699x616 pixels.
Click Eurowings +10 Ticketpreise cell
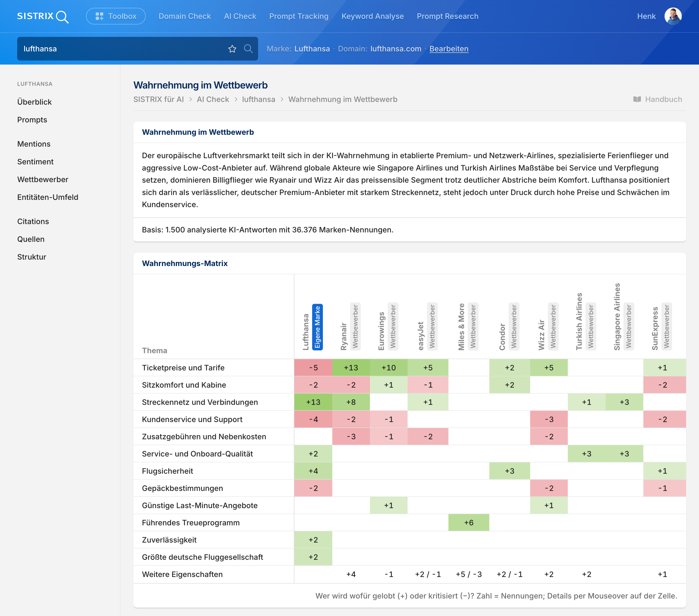pos(388,367)
